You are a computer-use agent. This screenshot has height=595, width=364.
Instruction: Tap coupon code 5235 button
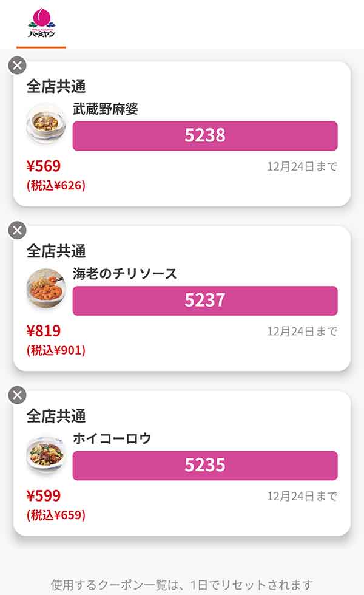click(x=204, y=466)
